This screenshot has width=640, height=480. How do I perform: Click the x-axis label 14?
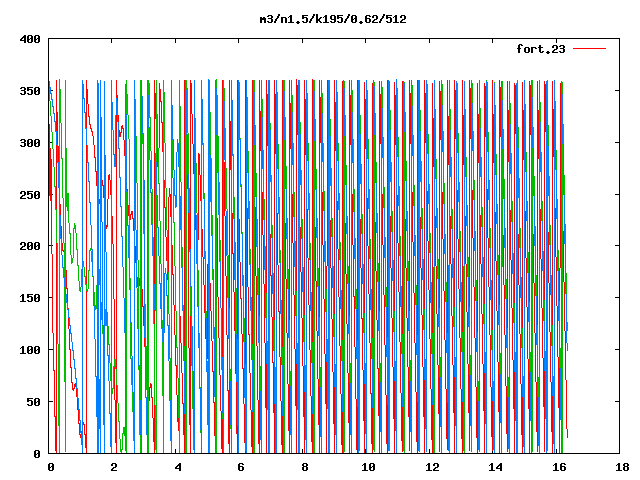click(x=496, y=467)
